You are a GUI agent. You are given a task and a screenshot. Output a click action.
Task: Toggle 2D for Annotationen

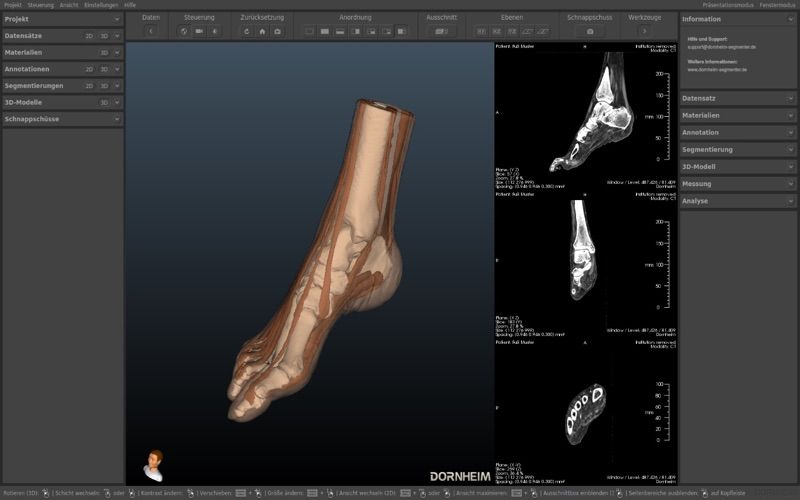tap(89, 69)
